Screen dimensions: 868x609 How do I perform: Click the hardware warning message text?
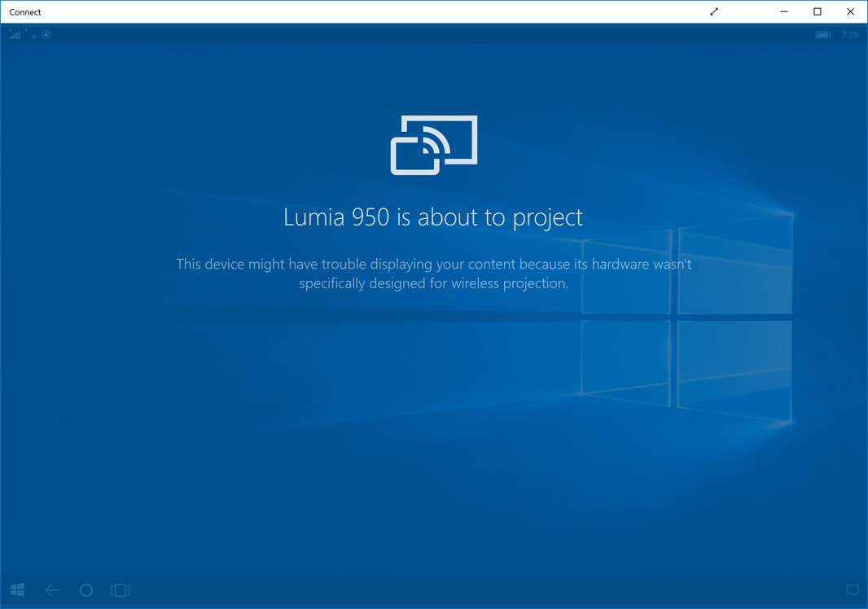(x=434, y=274)
